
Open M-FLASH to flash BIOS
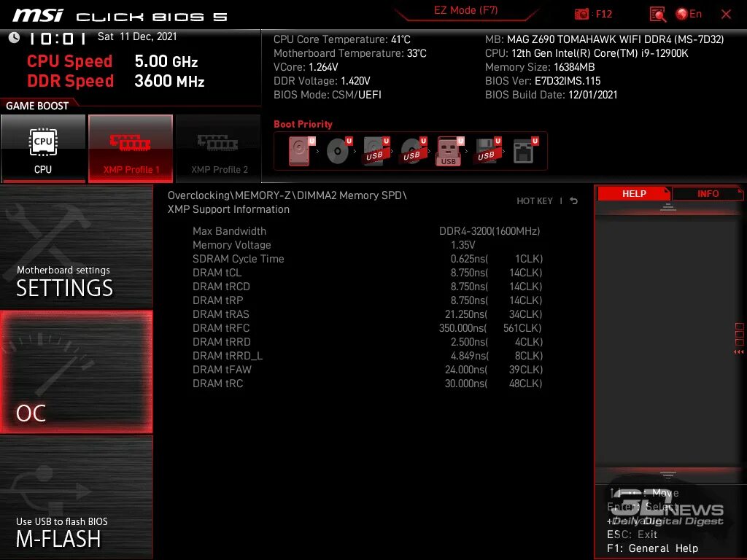pyautogui.click(x=76, y=497)
